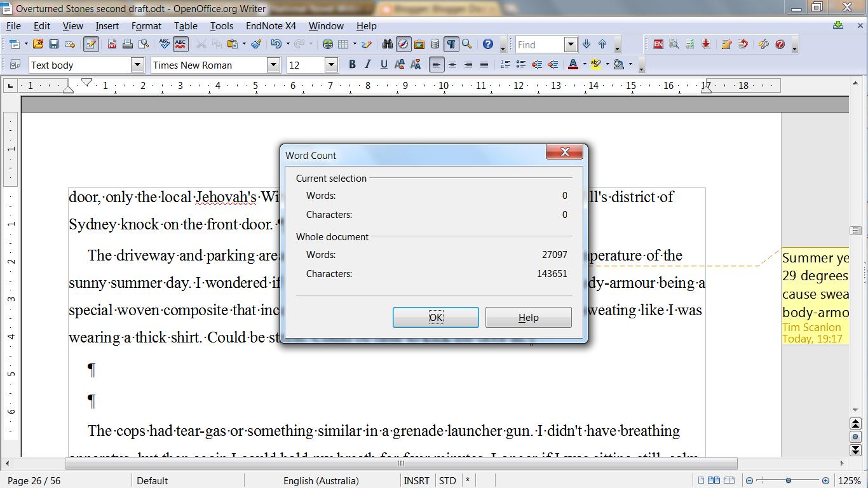Viewport: 868px width, 488px height.
Task: Toggle Edit File mode button
Action: [91, 44]
